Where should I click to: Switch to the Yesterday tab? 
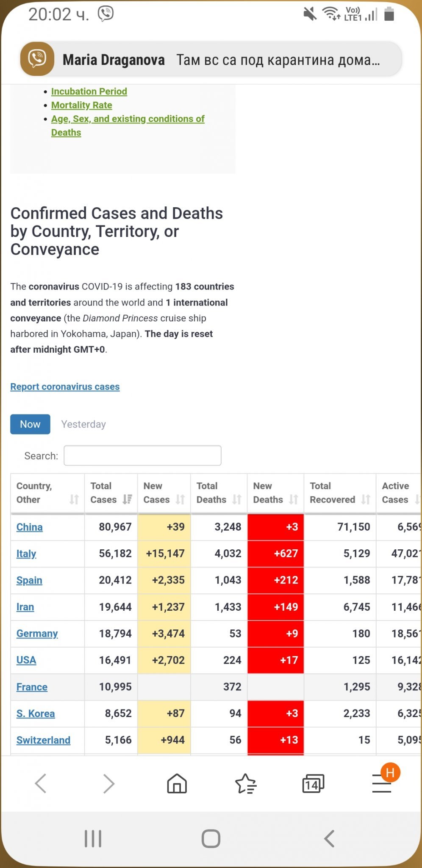pos(83,424)
